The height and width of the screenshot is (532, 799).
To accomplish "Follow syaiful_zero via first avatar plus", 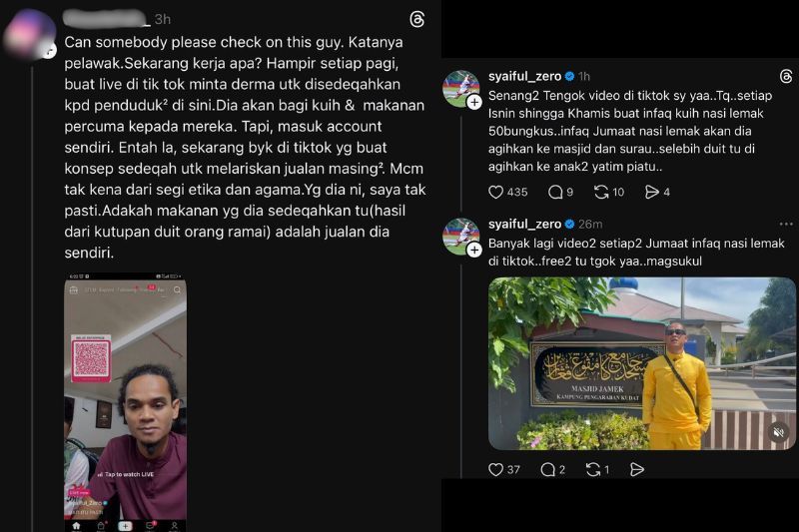I will click(474, 103).
